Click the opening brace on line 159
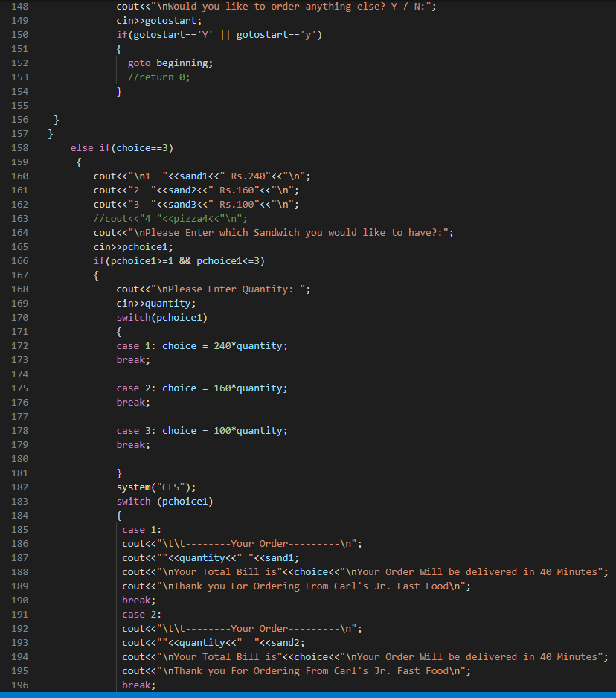Image resolution: width=616 pixels, height=698 pixels. [79, 162]
